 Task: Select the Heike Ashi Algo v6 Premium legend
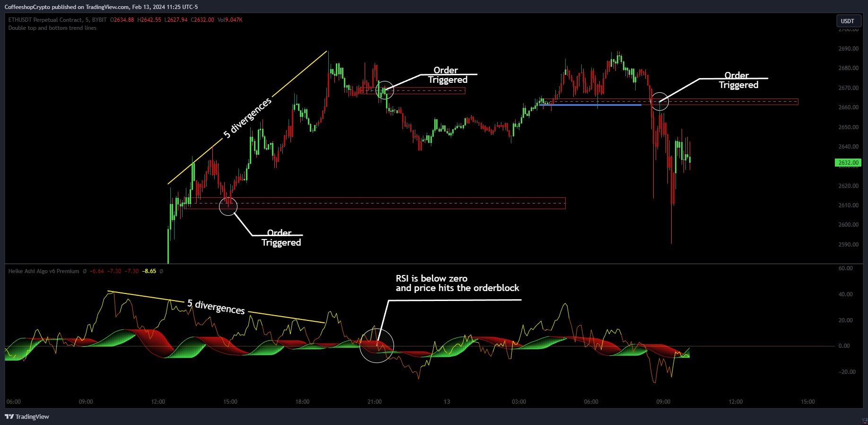[x=44, y=271]
